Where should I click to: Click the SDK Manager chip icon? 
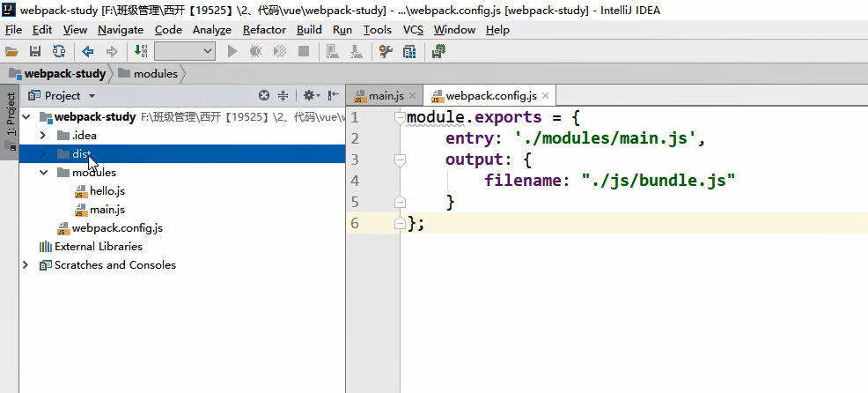439,52
